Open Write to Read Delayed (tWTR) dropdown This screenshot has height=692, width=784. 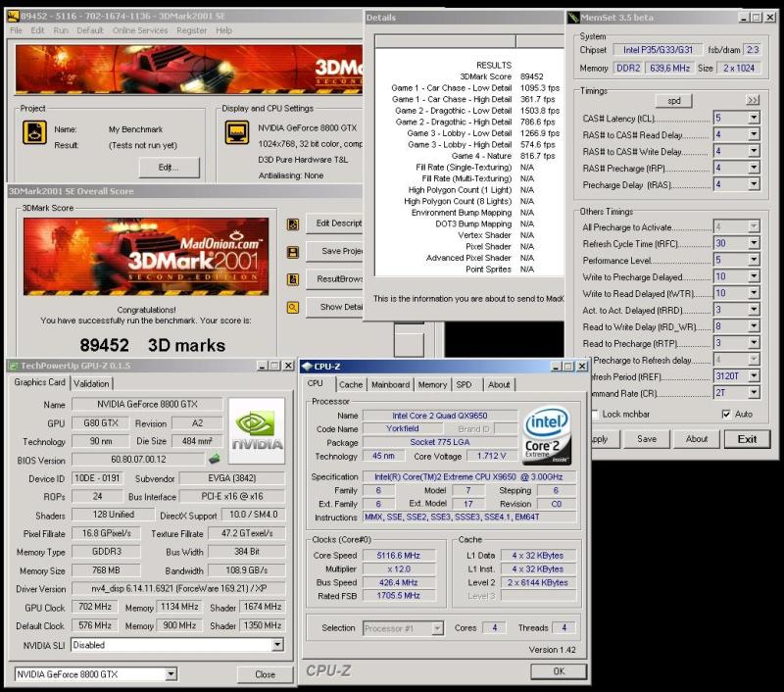pos(754,293)
